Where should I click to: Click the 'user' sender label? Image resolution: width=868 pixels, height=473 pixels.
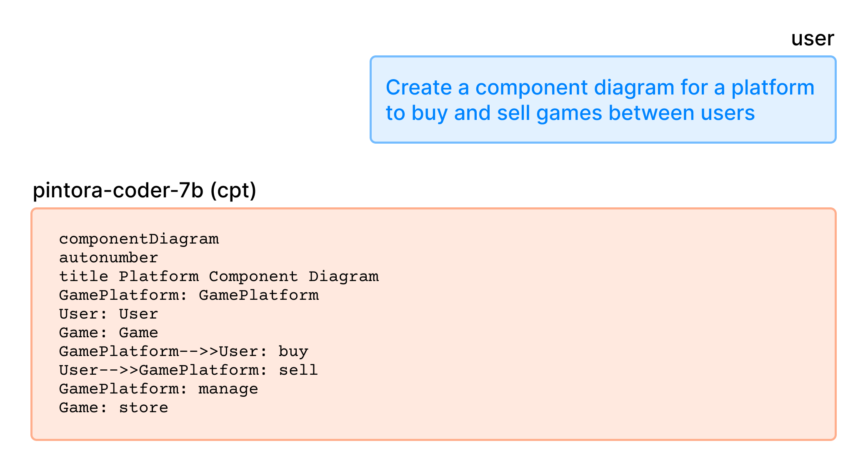812,38
